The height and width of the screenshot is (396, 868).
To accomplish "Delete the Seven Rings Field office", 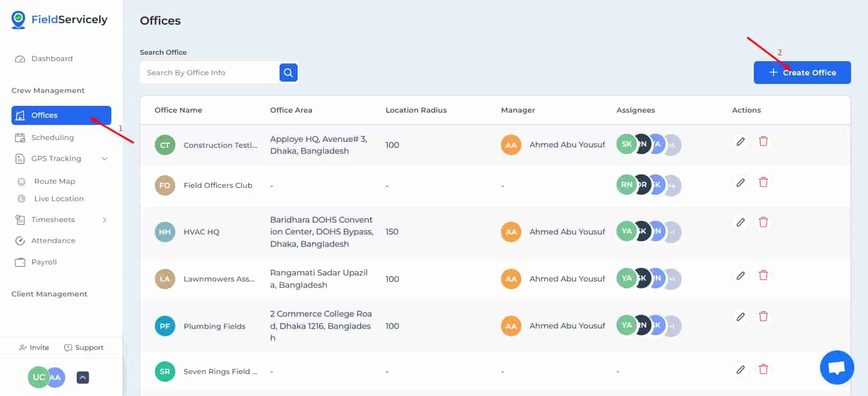I will [763, 369].
